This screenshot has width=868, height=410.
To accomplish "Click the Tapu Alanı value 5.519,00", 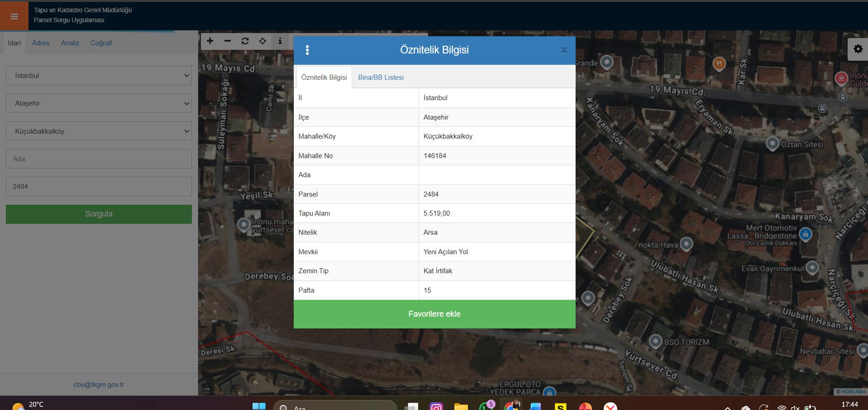I will coord(437,213).
